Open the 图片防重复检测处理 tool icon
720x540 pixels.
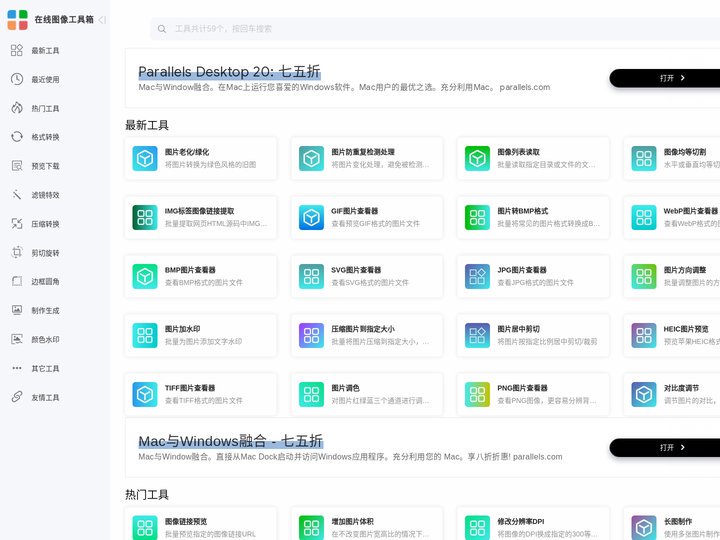coord(311,158)
